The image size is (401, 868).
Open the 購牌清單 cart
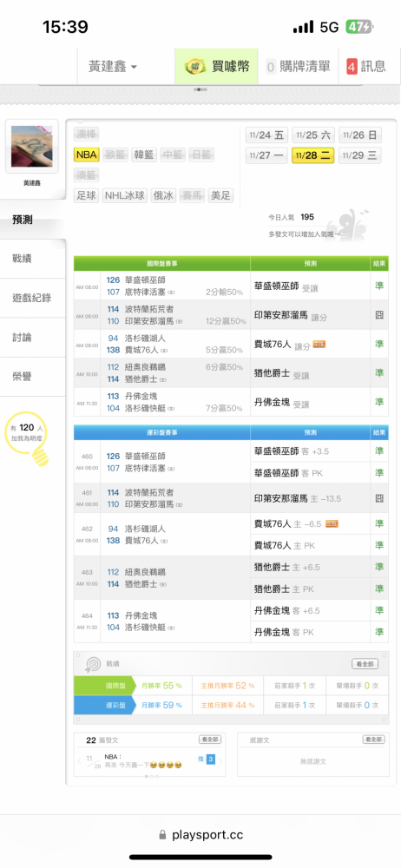(x=298, y=67)
